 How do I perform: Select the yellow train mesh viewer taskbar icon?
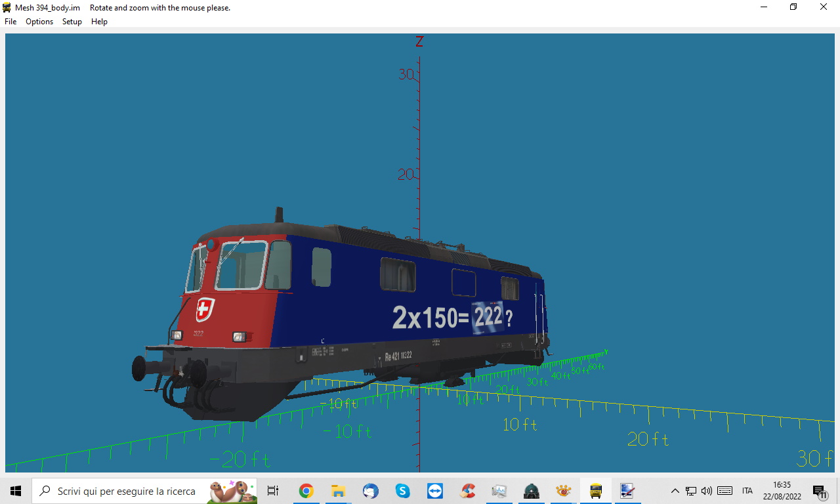[596, 491]
